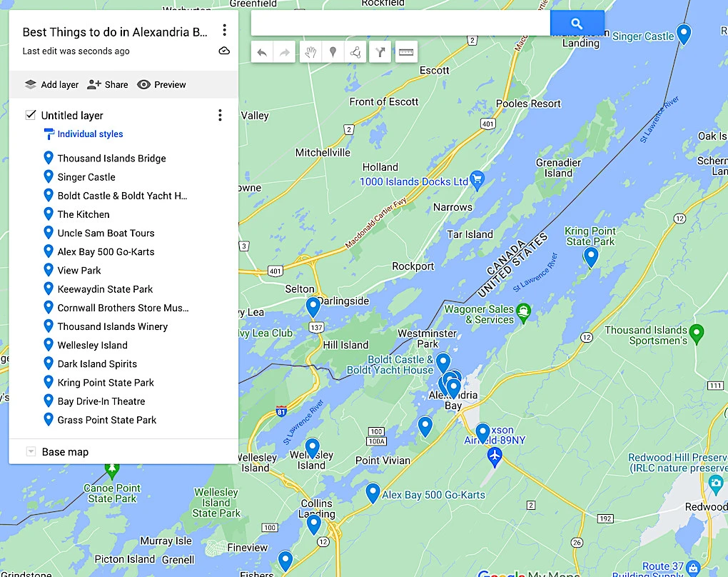Select Keewaydin State Park list item

[105, 289]
